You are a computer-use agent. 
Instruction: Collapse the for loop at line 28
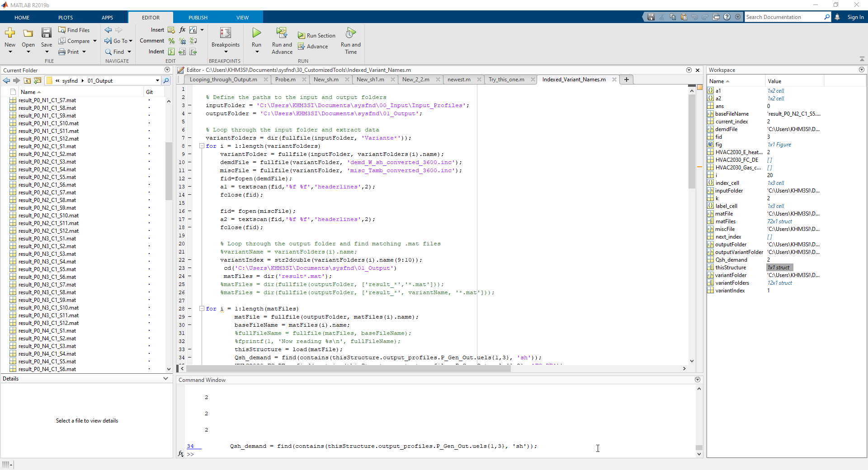click(x=202, y=309)
